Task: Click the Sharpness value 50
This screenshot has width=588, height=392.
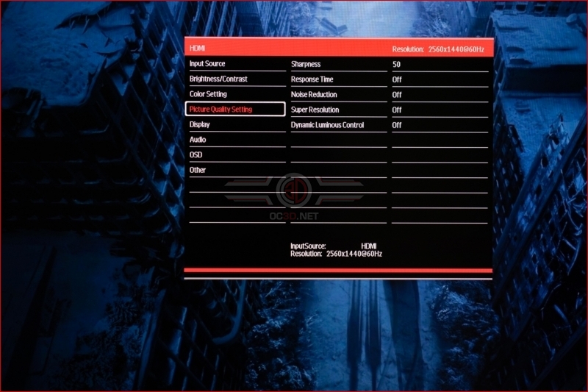Action: tap(396, 65)
